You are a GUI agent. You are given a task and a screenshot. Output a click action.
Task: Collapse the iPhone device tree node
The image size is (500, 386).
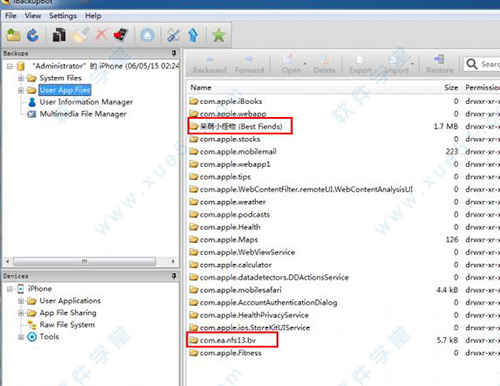10,289
